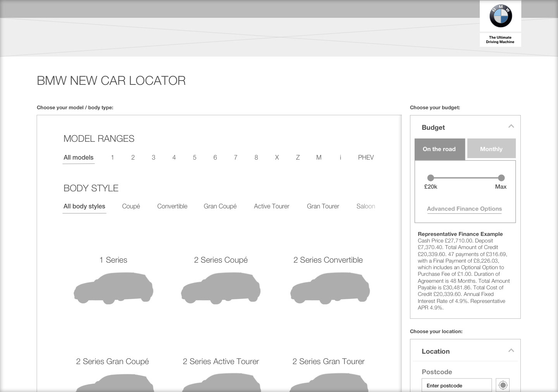Click the 2 Series Active Tourer label
The image size is (558, 392).
coord(221,361)
